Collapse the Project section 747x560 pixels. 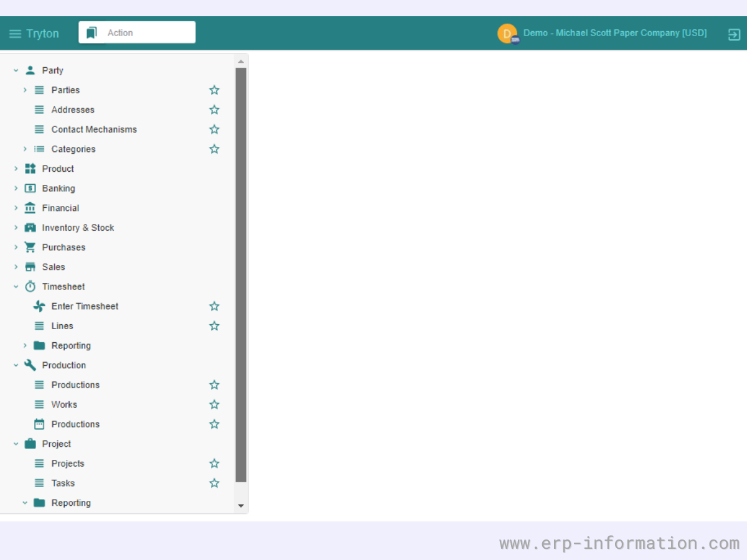(16, 444)
